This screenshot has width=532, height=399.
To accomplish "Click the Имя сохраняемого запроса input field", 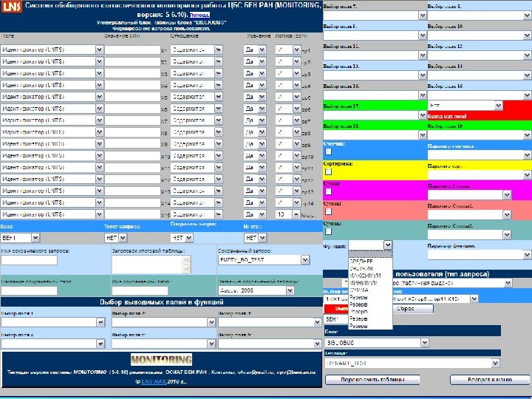I will [x=29, y=260].
